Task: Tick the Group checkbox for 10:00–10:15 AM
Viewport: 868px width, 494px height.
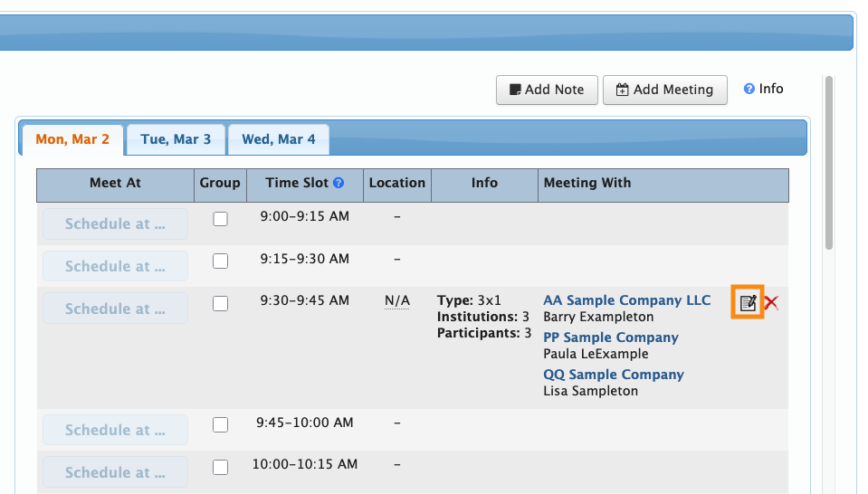Action: click(x=220, y=468)
